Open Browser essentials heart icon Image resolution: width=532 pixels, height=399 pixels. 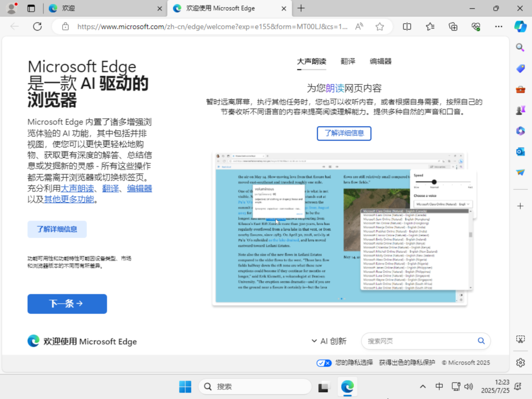click(x=476, y=27)
